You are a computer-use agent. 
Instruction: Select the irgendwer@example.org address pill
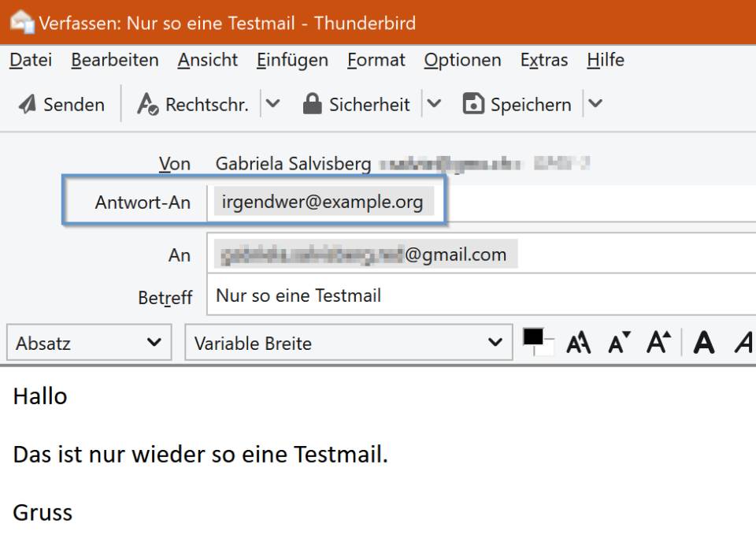[x=324, y=201]
